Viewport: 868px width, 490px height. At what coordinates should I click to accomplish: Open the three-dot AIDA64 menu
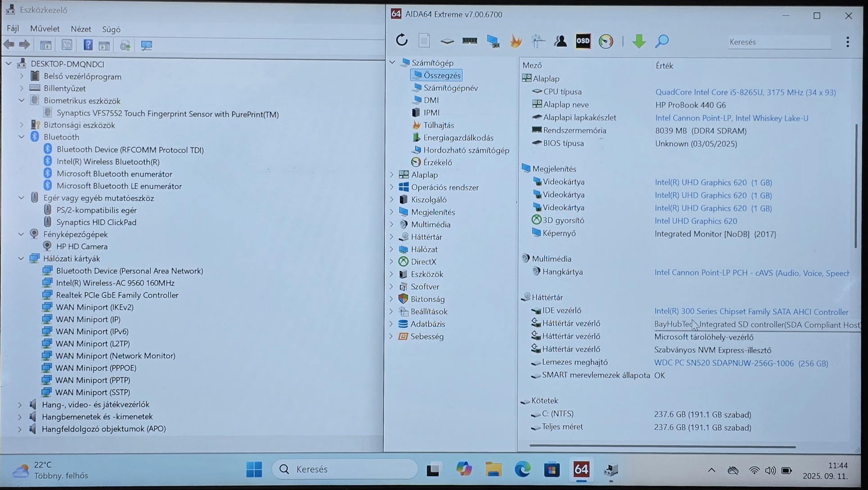(847, 42)
